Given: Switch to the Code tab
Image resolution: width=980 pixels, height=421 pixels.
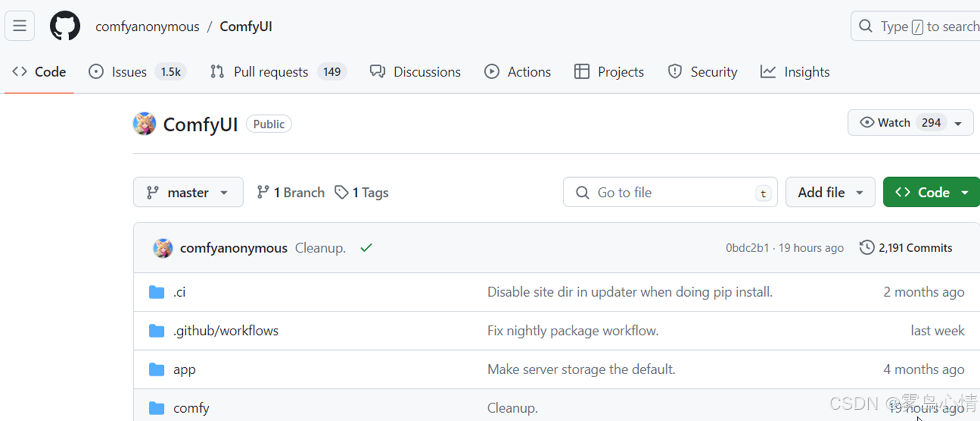Looking at the screenshot, I should click(39, 72).
